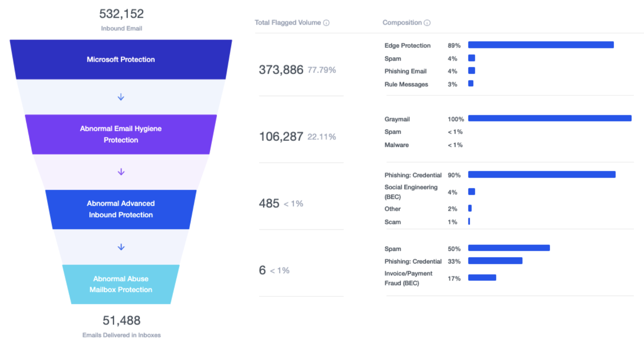Image resolution: width=644 pixels, height=348 pixels.
Task: Click the Rule Messages 3% bar
Action: click(x=471, y=83)
